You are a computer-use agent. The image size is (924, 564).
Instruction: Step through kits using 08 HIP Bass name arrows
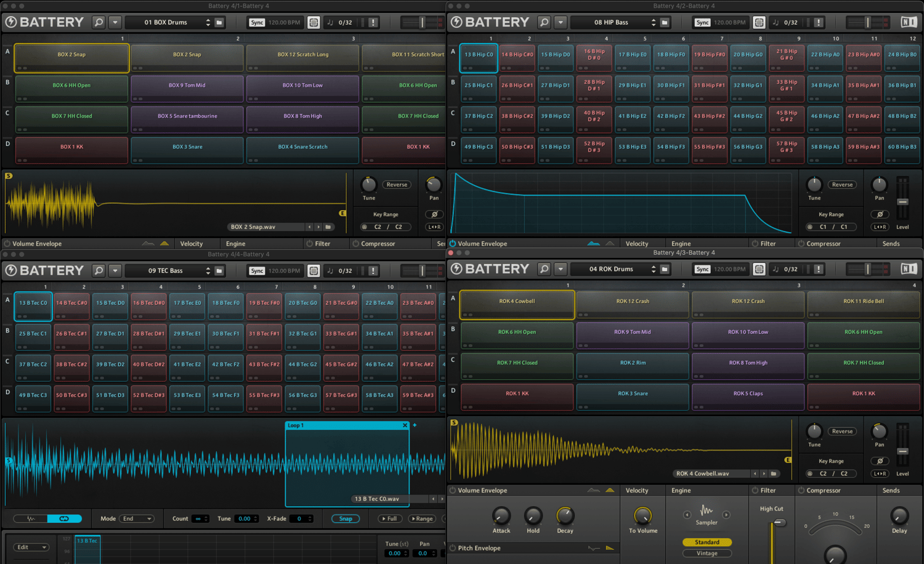(x=654, y=23)
